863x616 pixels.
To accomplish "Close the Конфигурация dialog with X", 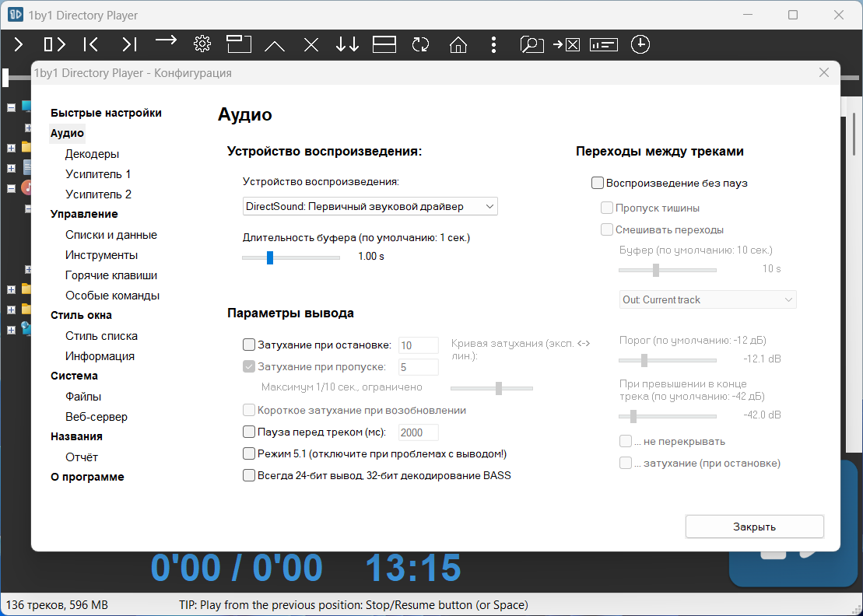I will tap(824, 72).
